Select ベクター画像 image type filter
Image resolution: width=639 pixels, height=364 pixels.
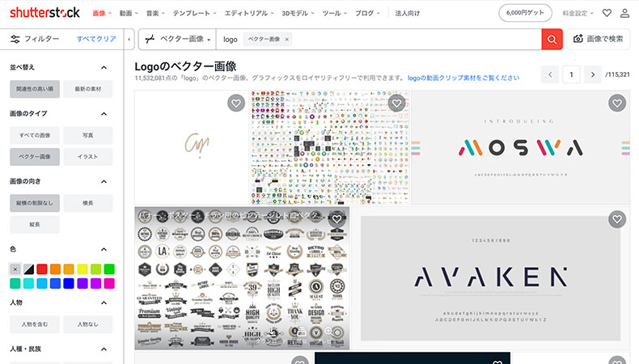[x=35, y=157]
